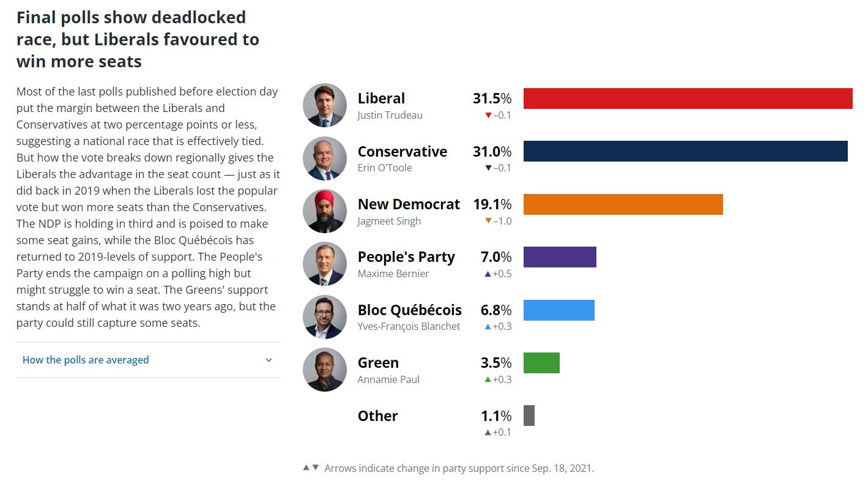
Task: Click Maxime Bernier's portrait photo
Action: coord(324,264)
